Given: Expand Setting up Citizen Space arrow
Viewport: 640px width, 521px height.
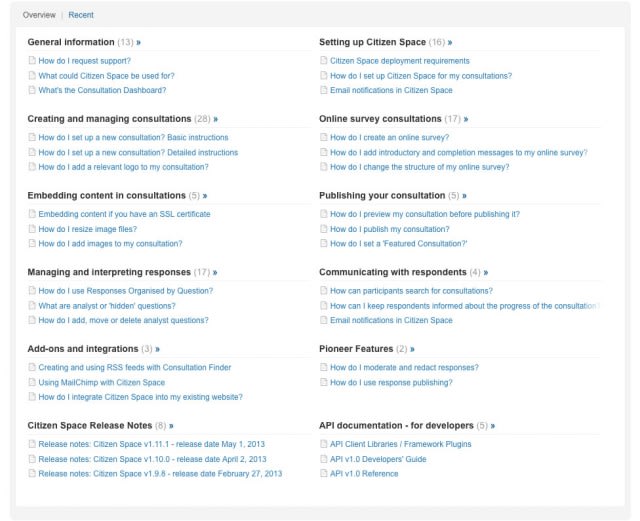Looking at the screenshot, I should [x=450, y=42].
